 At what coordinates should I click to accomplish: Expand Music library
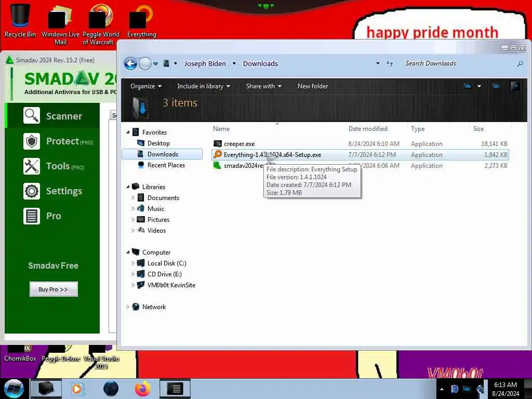coord(133,208)
